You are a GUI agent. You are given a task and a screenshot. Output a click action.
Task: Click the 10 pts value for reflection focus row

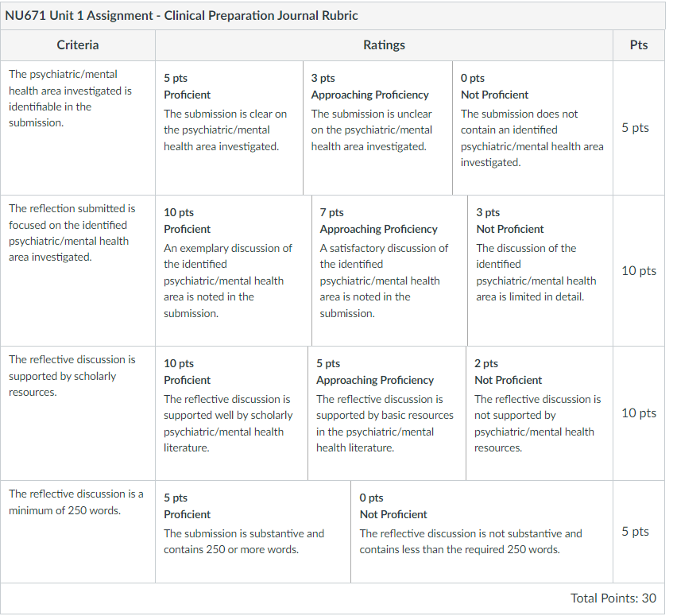pos(639,271)
